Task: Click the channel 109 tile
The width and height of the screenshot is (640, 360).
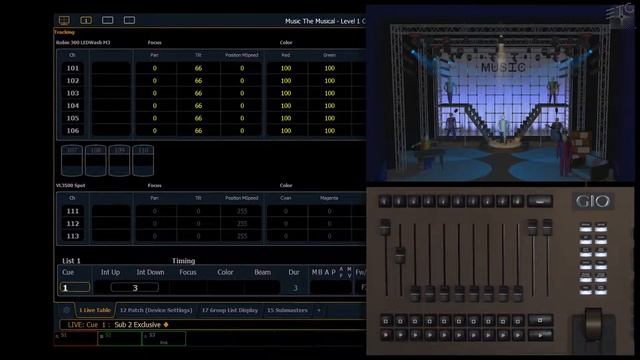Action: pos(119,160)
